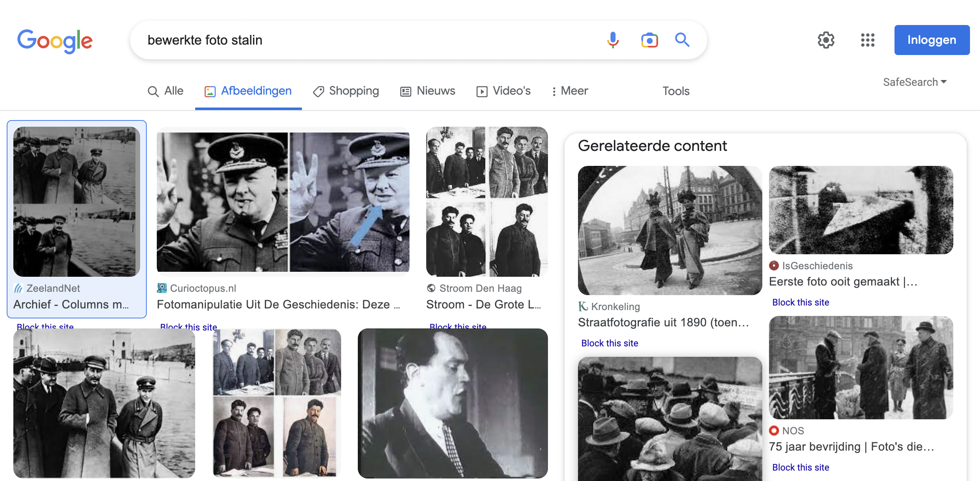The height and width of the screenshot is (481, 980).
Task: Open the Stroom Den Haag four-photo thumbnail
Action: [x=487, y=202]
